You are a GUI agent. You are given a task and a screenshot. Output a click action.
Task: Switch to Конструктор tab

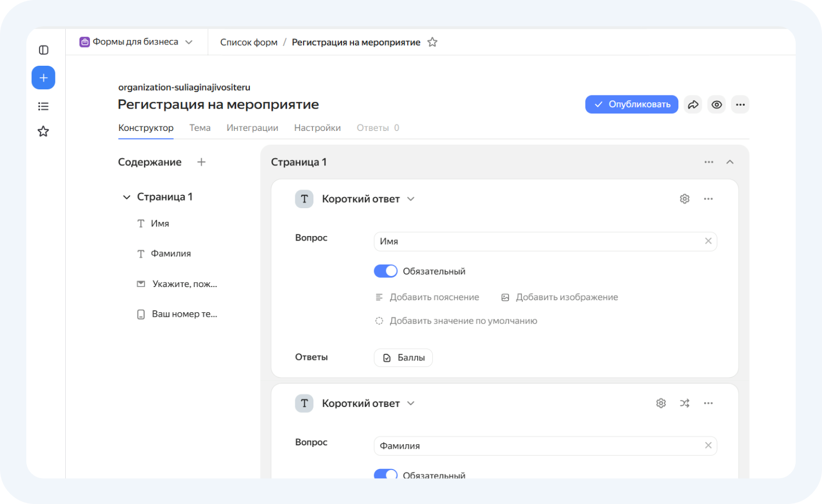point(146,128)
